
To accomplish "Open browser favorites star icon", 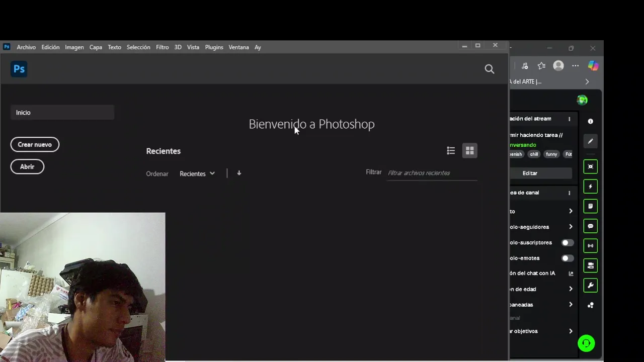I will tap(541, 66).
